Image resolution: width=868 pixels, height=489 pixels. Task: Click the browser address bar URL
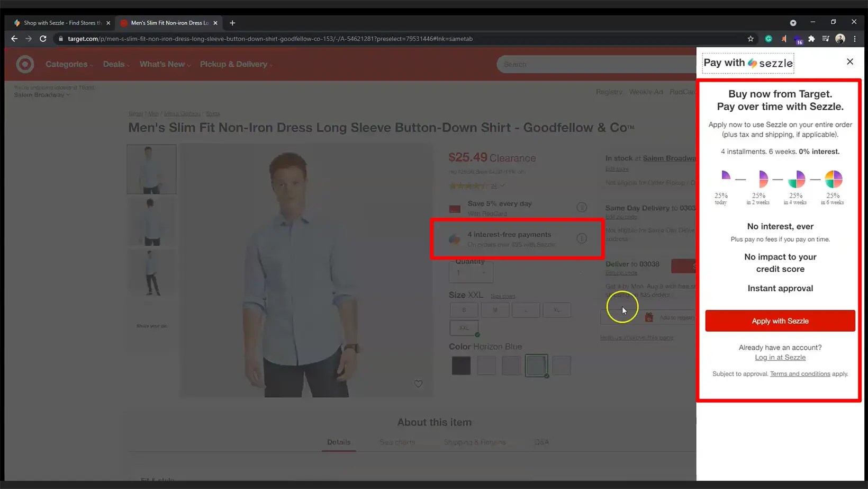[x=270, y=39]
